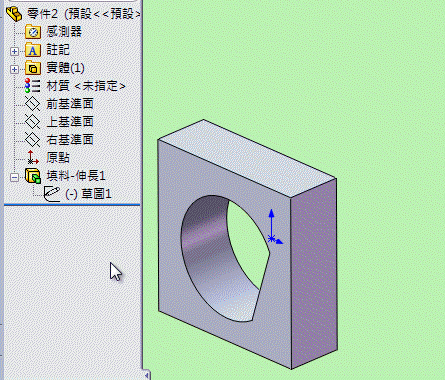
Task: Click the 註記 annotations folder icon
Action: [33, 50]
